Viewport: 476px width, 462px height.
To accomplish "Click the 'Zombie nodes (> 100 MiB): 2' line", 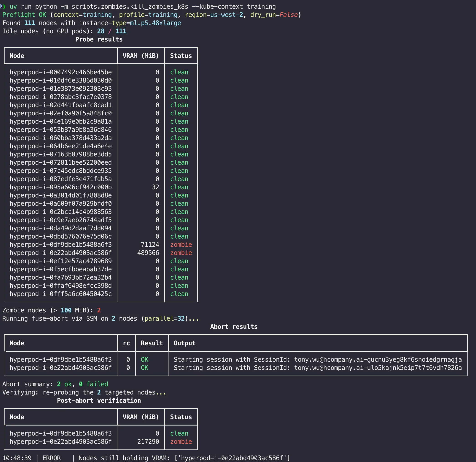I will tap(52, 310).
